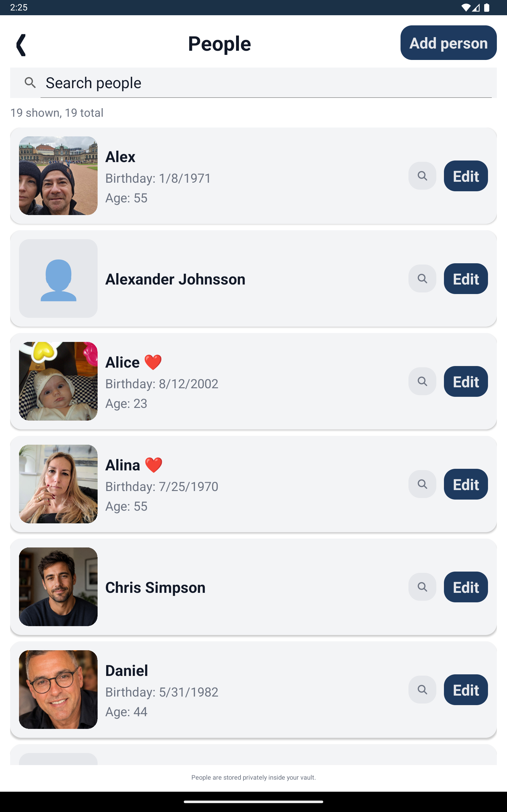Search photos of Alex via magnifier icon
This screenshot has width=507, height=812.
tap(422, 176)
